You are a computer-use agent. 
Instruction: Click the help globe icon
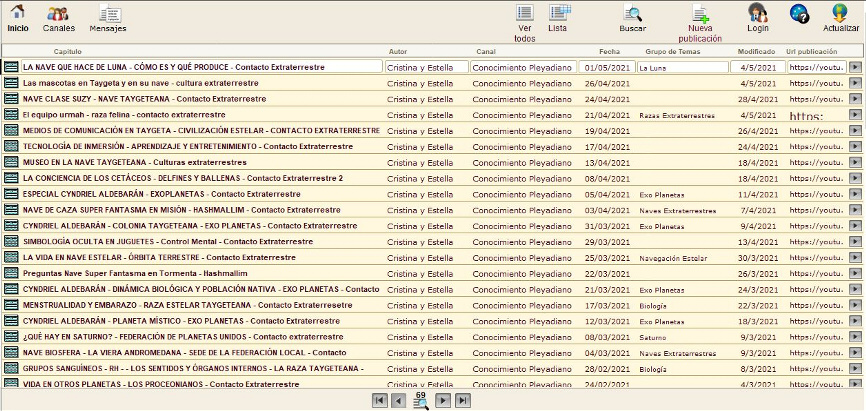pos(799,13)
